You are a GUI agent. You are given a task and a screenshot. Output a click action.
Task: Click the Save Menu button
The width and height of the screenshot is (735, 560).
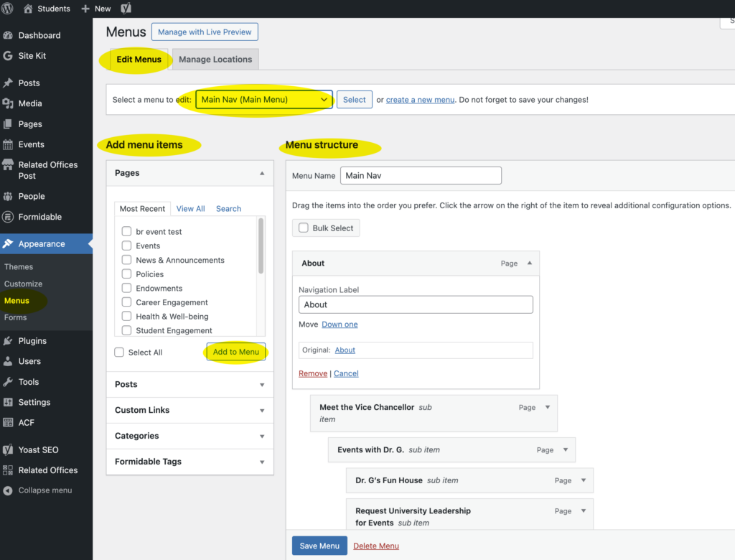[319, 546]
